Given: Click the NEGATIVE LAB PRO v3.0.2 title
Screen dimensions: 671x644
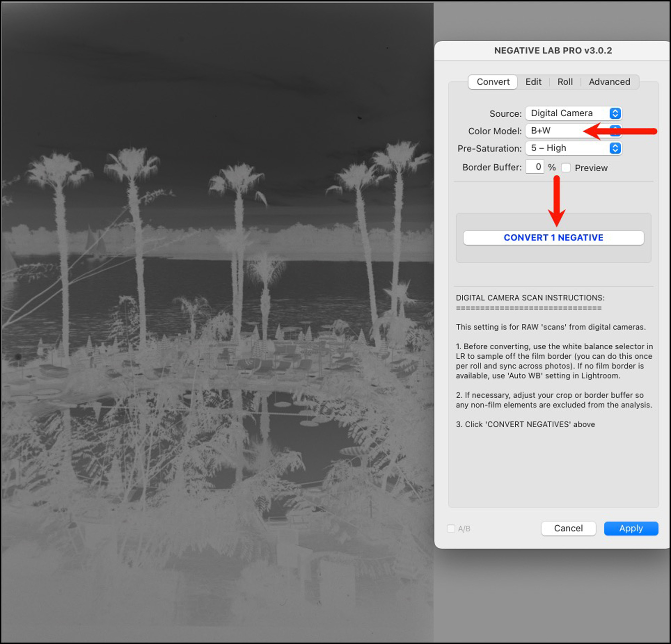Looking at the screenshot, I should (x=553, y=51).
